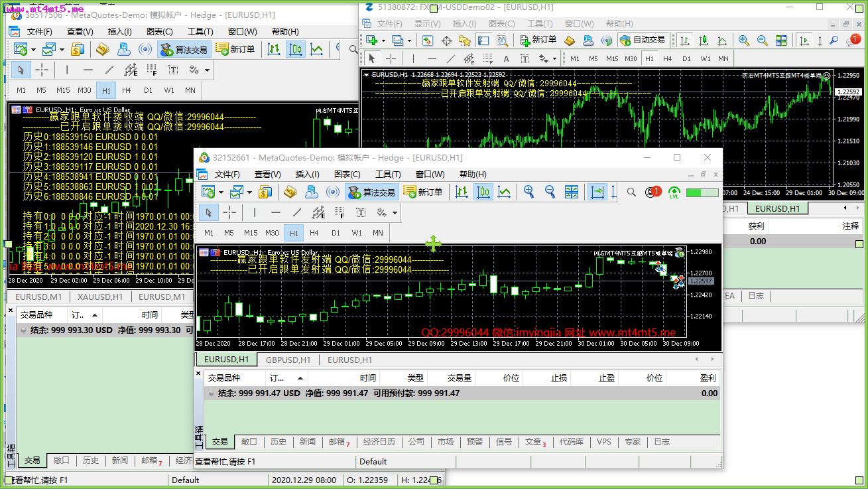Image resolution: width=868 pixels, height=489 pixels.
Task: Open the VPS cloud icon in front window
Action: coord(311,192)
